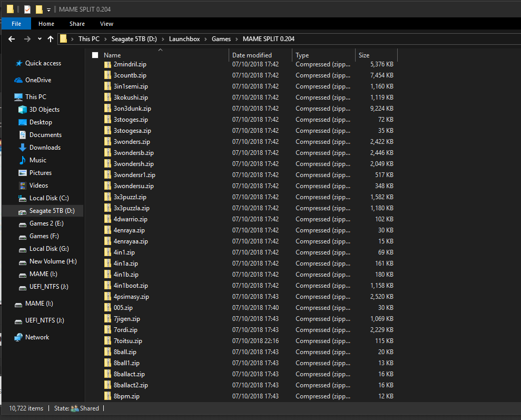Open the Home ribbon tab

tap(46, 24)
